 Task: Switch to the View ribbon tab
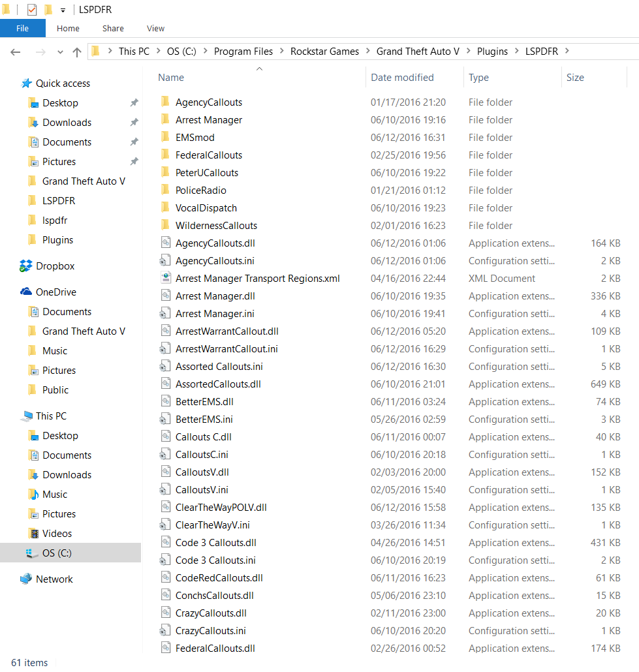pyautogui.click(x=156, y=28)
